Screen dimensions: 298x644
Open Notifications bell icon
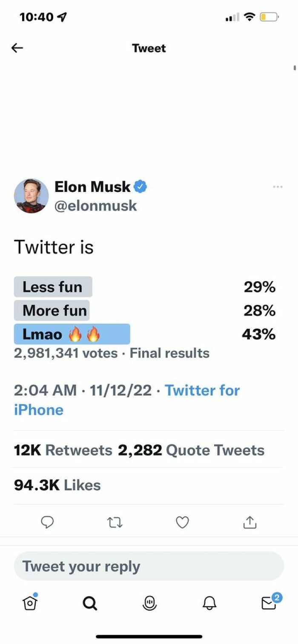coord(209,603)
